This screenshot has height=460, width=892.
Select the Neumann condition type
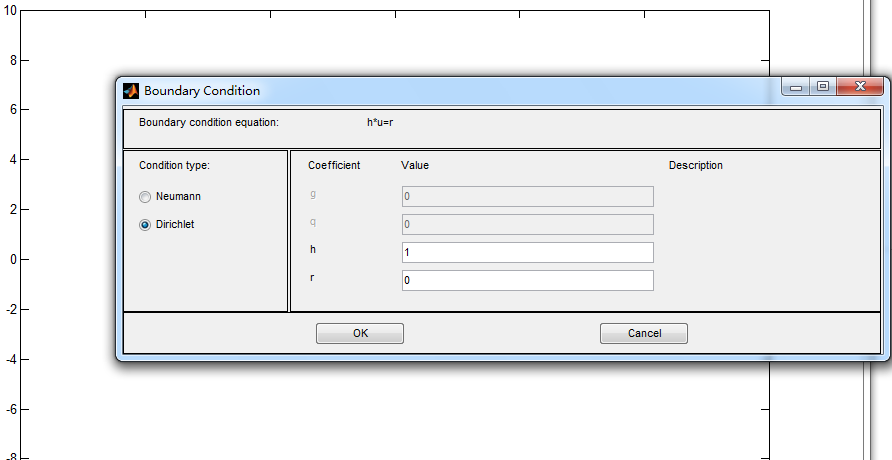point(145,197)
